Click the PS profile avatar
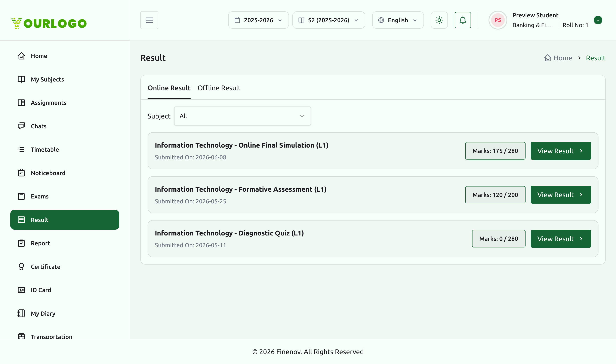 (498, 20)
